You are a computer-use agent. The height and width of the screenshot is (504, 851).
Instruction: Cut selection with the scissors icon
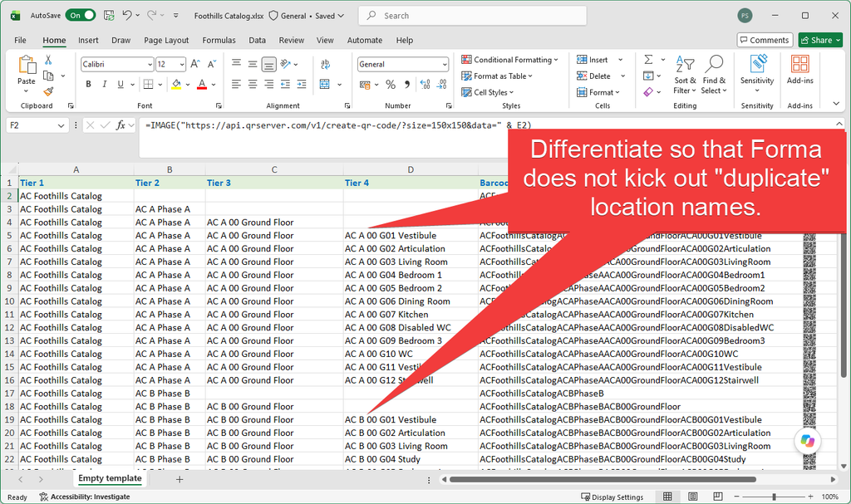click(48, 61)
